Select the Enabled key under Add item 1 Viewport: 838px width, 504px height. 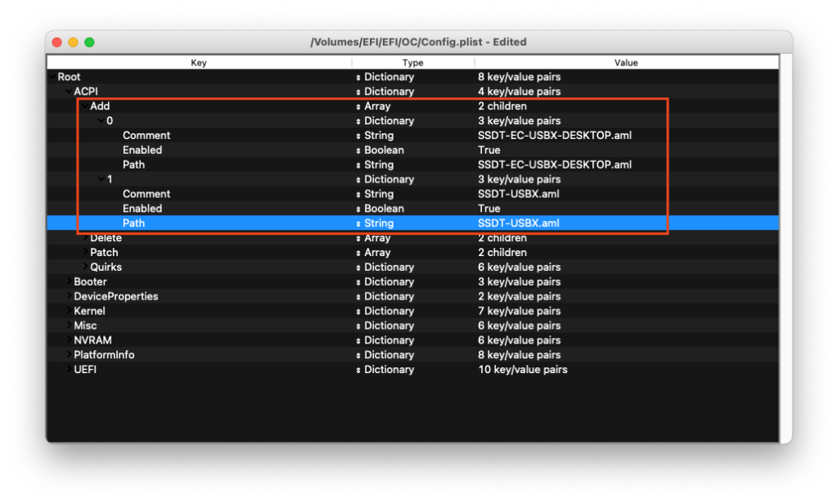point(142,209)
